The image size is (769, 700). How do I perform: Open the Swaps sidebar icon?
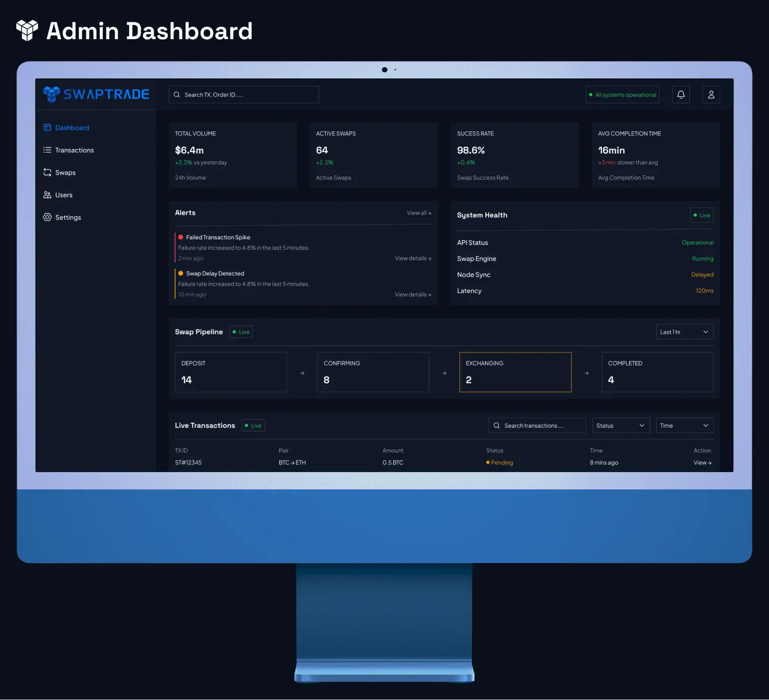[x=47, y=172]
